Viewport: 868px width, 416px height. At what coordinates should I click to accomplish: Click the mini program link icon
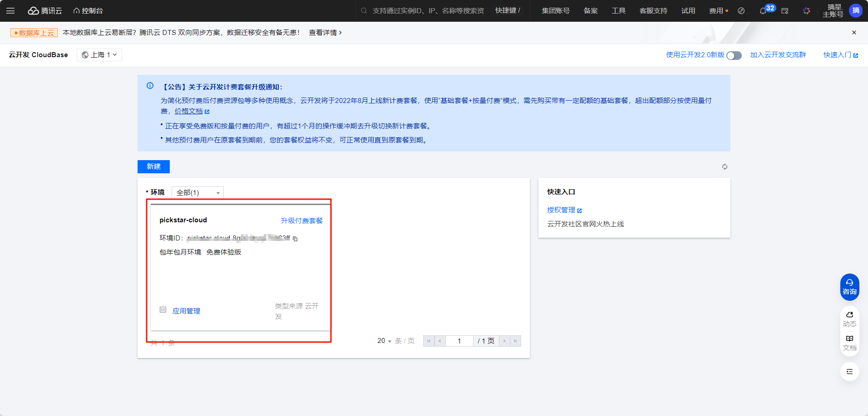pos(741,10)
